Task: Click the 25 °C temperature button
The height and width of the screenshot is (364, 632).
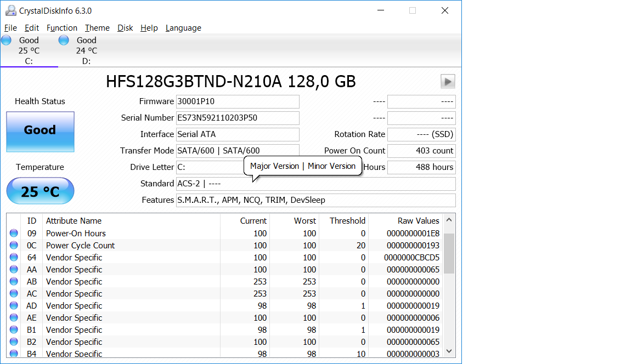Action: pos(40,191)
